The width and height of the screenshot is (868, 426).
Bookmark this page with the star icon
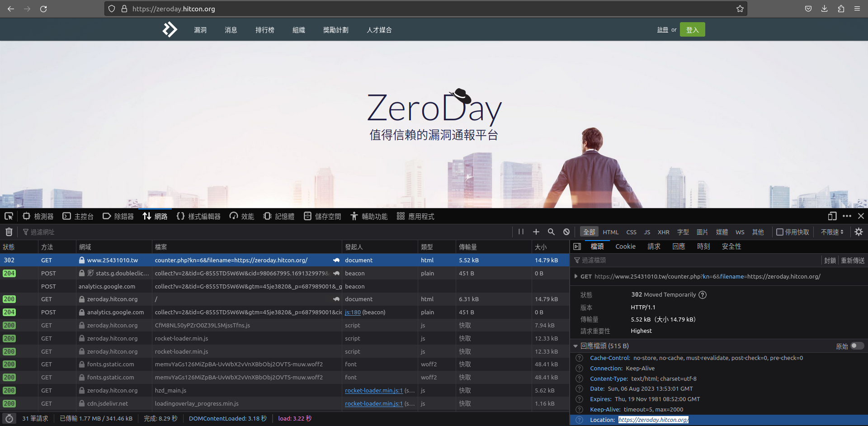click(x=740, y=9)
